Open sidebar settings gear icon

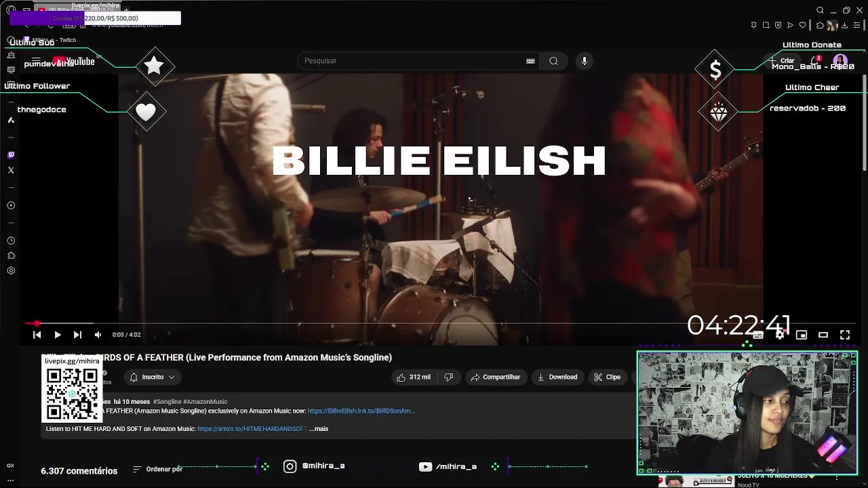[x=11, y=270]
